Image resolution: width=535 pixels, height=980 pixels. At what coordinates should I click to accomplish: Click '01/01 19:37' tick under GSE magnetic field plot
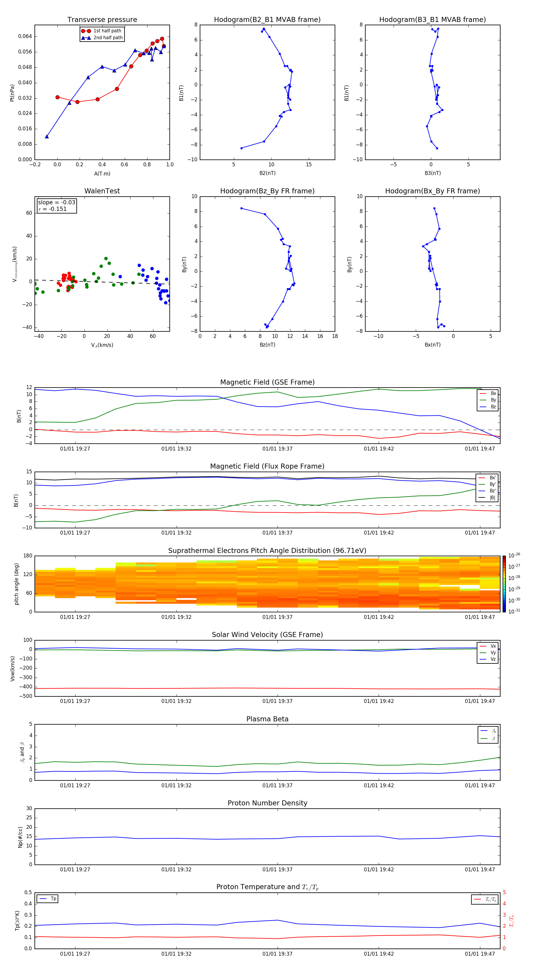tap(277, 449)
